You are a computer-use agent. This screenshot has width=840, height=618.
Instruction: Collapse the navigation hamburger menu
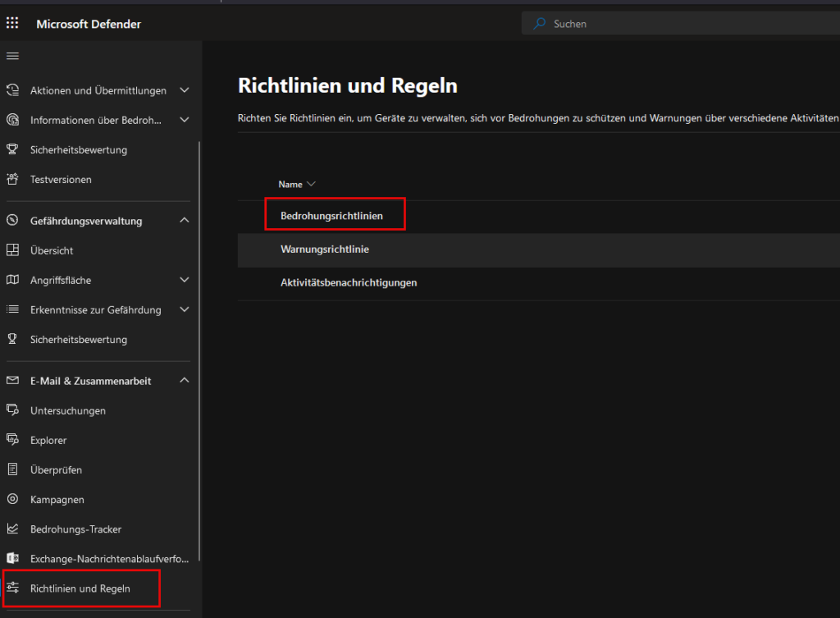(12, 56)
